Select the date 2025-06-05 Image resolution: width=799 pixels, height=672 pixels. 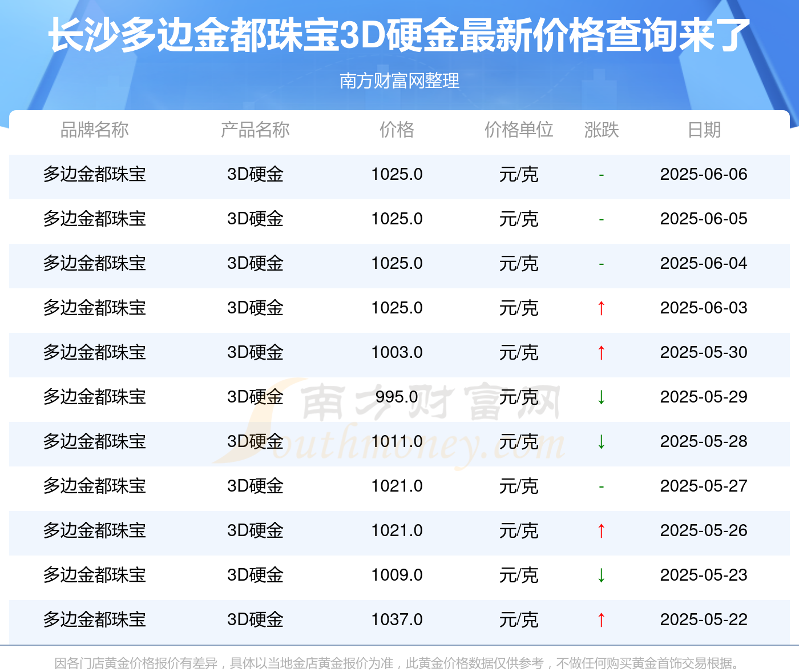[x=704, y=219]
